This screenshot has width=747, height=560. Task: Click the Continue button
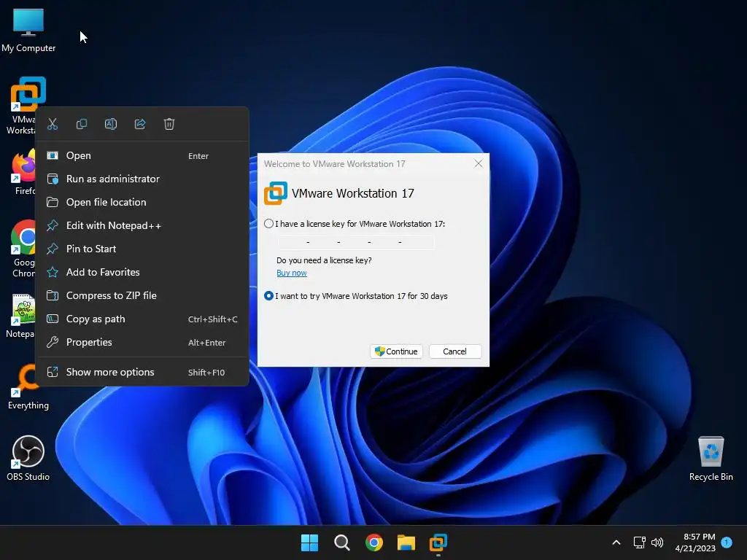[x=396, y=351]
